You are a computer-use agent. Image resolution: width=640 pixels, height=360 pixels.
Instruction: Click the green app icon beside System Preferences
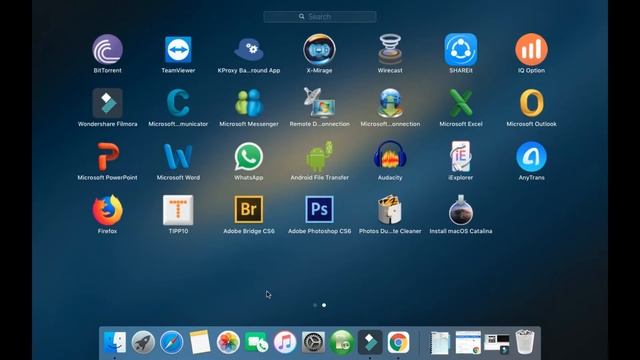[342, 342]
